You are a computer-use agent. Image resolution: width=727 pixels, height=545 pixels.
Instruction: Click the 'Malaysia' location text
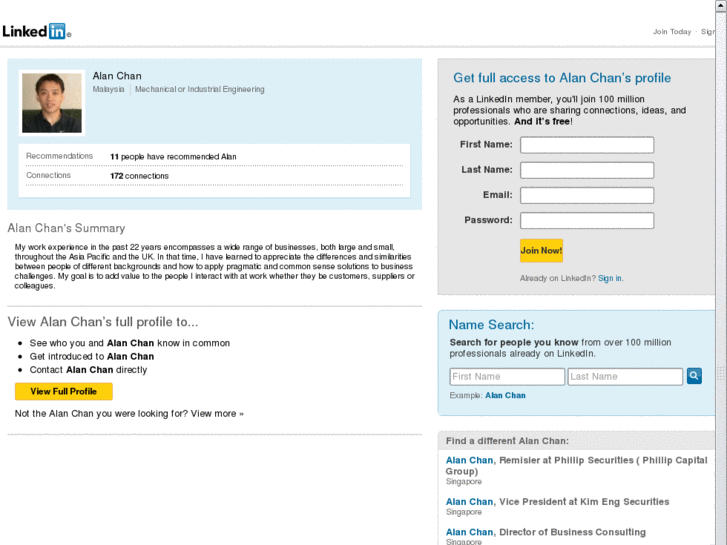(108, 89)
